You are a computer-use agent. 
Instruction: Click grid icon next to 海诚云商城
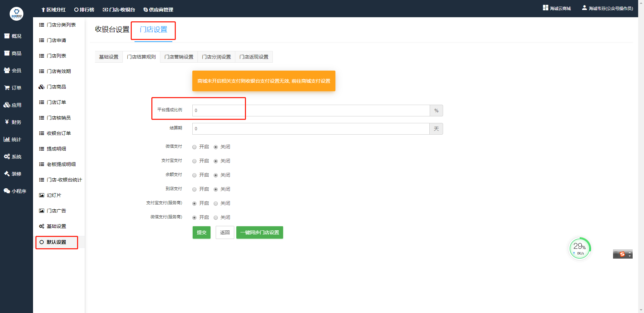click(546, 8)
